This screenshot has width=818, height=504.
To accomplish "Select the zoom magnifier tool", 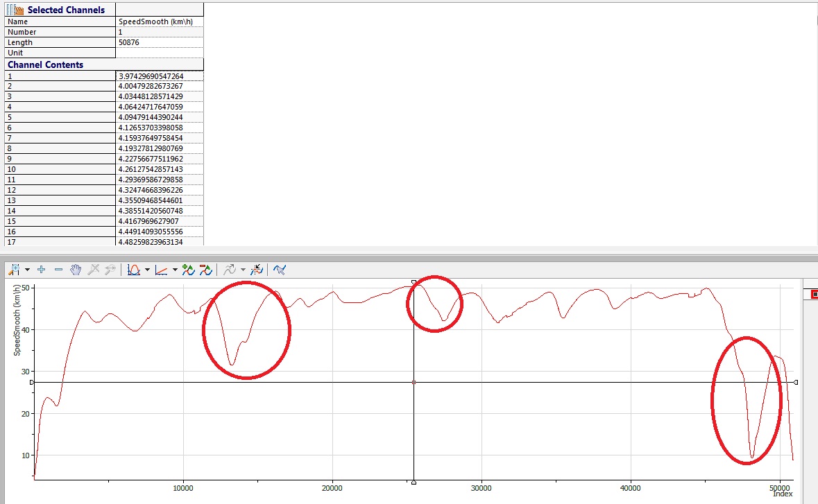I will (15, 270).
